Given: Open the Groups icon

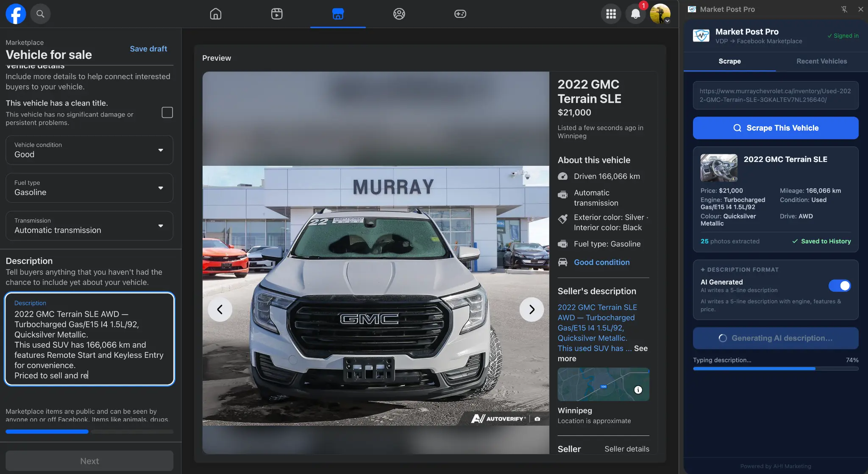Looking at the screenshot, I should coord(399,14).
